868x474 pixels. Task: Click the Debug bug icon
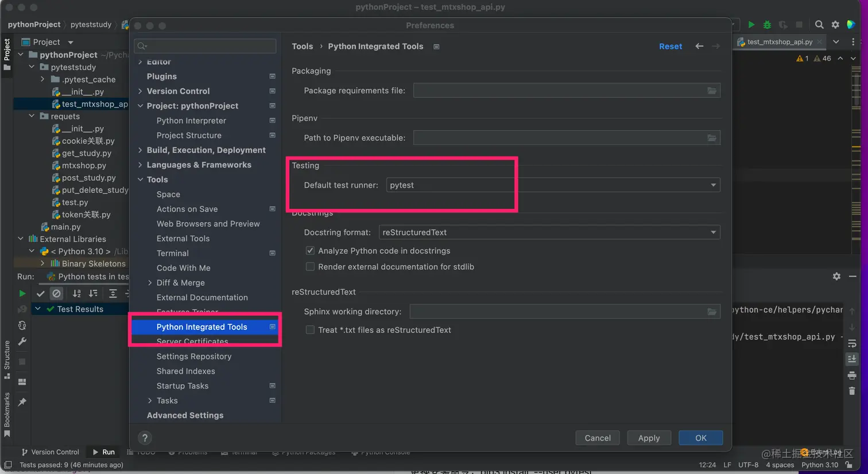click(767, 25)
